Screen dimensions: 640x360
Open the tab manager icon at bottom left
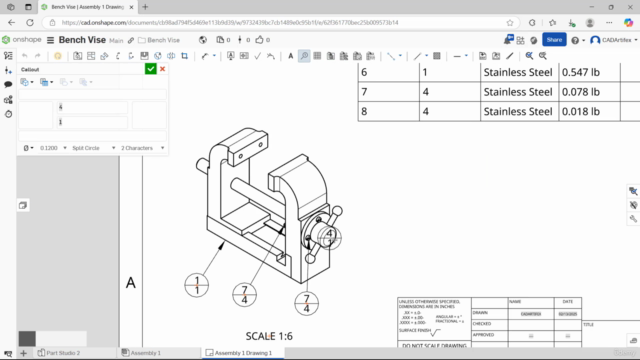click(8, 353)
